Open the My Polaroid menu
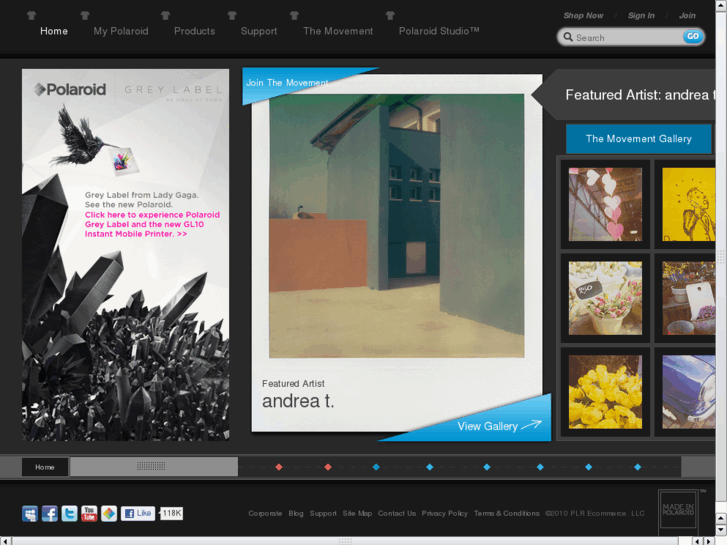The width and height of the screenshot is (727, 545). (x=121, y=31)
